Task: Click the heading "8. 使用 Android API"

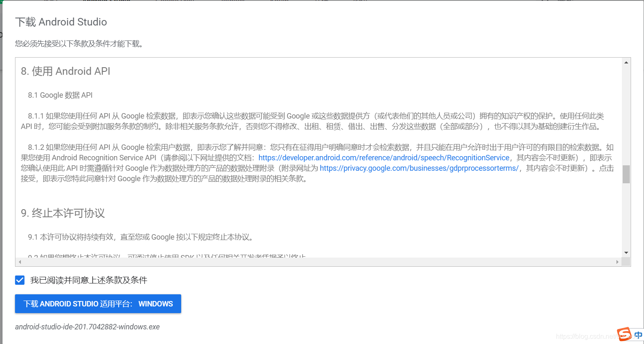Action: tap(66, 71)
